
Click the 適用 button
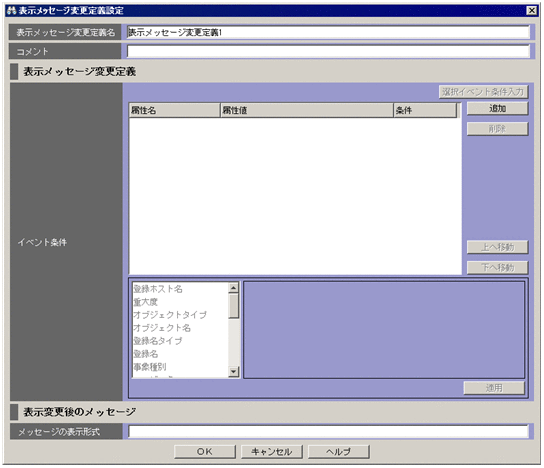coord(494,388)
